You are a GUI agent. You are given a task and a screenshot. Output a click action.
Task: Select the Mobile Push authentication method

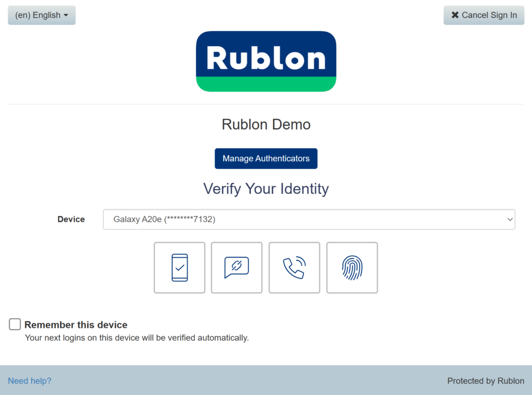point(179,267)
